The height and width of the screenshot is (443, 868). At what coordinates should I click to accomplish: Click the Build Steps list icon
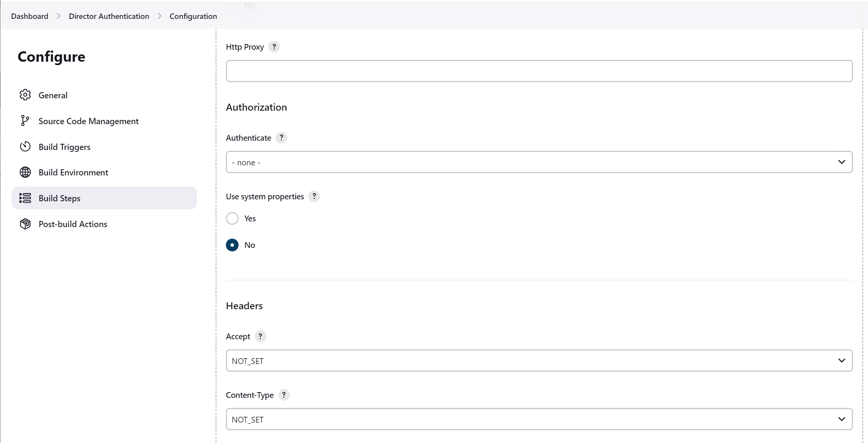point(25,198)
